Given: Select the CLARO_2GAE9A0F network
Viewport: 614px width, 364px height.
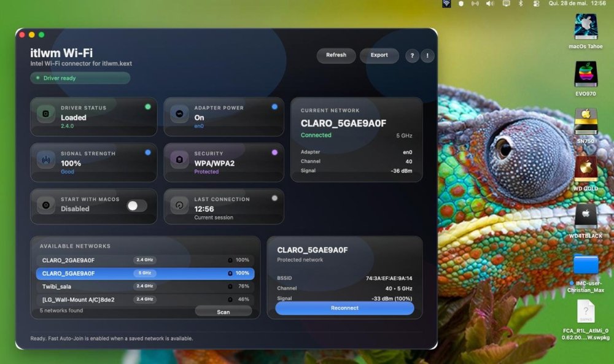Looking at the screenshot, I should coord(146,260).
